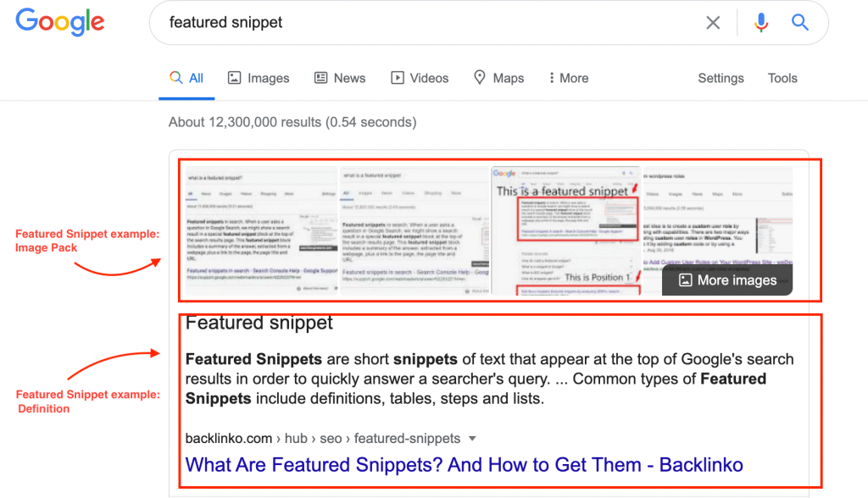Viewport: 868px width, 498px height.
Task: Start voice search with the microphone icon
Action: pyautogui.click(x=761, y=23)
